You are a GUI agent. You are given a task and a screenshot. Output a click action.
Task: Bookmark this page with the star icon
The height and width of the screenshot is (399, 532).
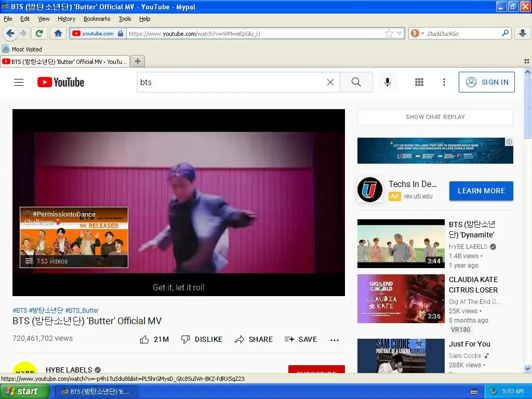[x=389, y=33]
